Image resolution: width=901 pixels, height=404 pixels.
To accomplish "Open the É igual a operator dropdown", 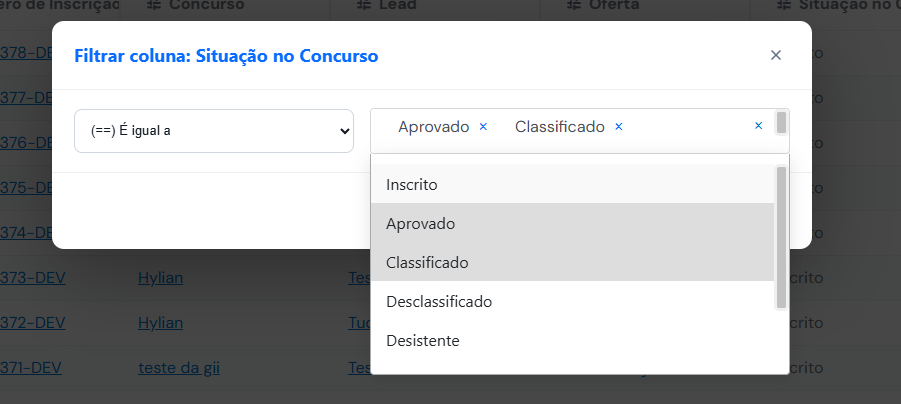I will 214,131.
